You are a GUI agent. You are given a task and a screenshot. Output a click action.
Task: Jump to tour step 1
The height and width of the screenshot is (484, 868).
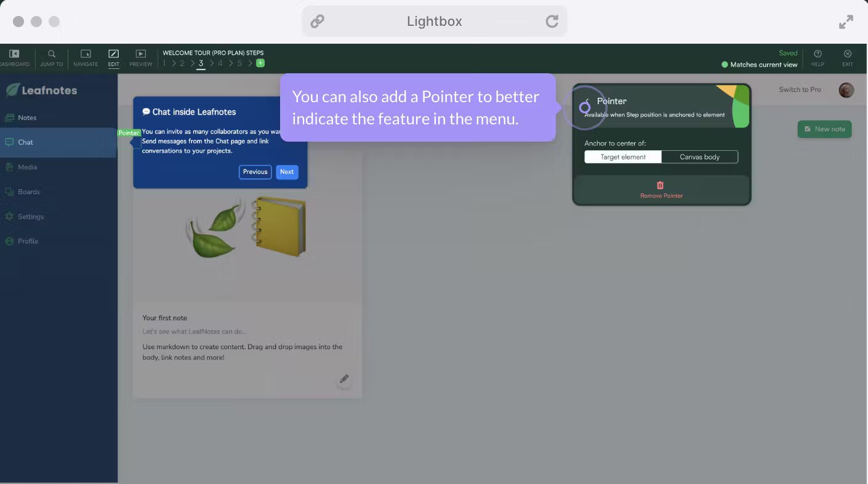click(164, 63)
